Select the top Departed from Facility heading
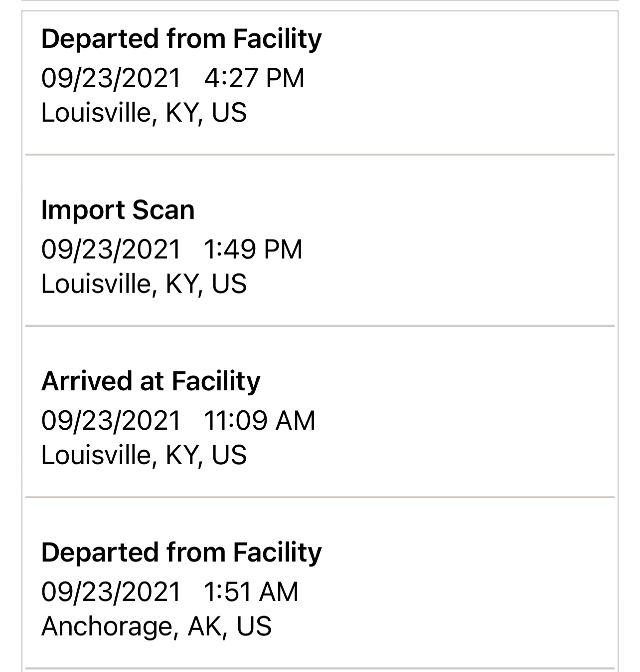 (181, 40)
